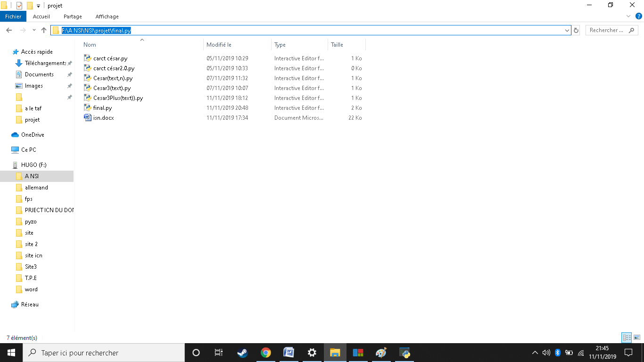Go up one folder level arrow
Image resolution: width=644 pixels, height=362 pixels.
pyautogui.click(x=44, y=30)
